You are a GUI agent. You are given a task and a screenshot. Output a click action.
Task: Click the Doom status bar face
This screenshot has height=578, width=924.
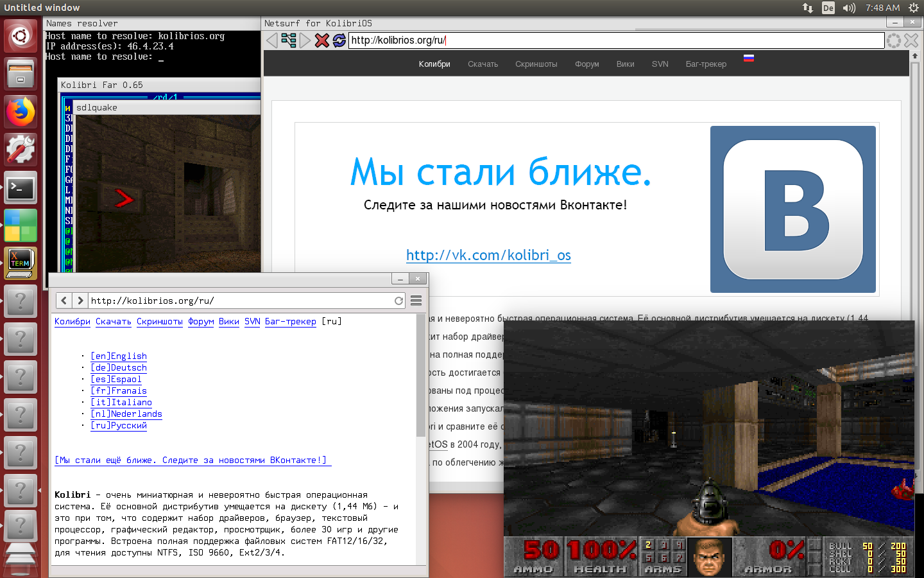pos(710,557)
